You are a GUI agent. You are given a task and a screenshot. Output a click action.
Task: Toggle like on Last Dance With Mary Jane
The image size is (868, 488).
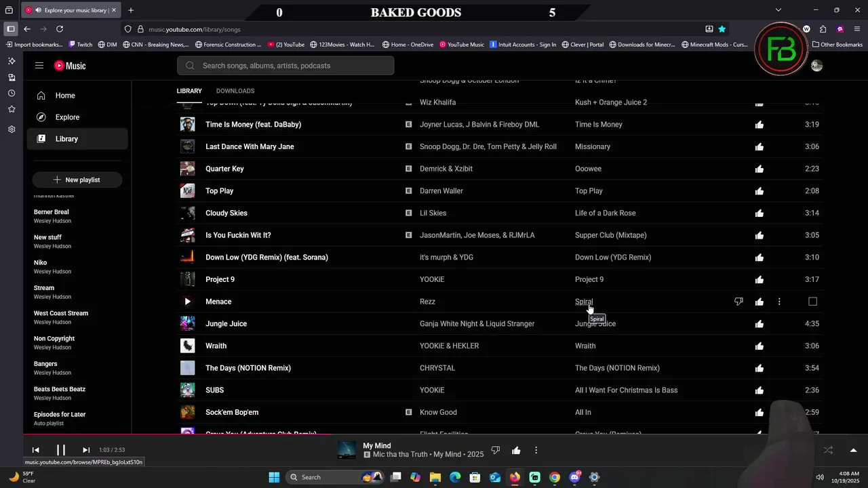coord(759,147)
